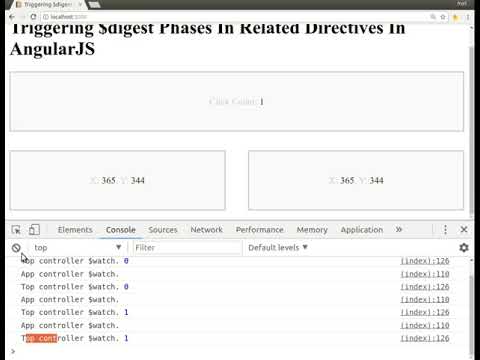Open a new browser tab

click(95, 5)
